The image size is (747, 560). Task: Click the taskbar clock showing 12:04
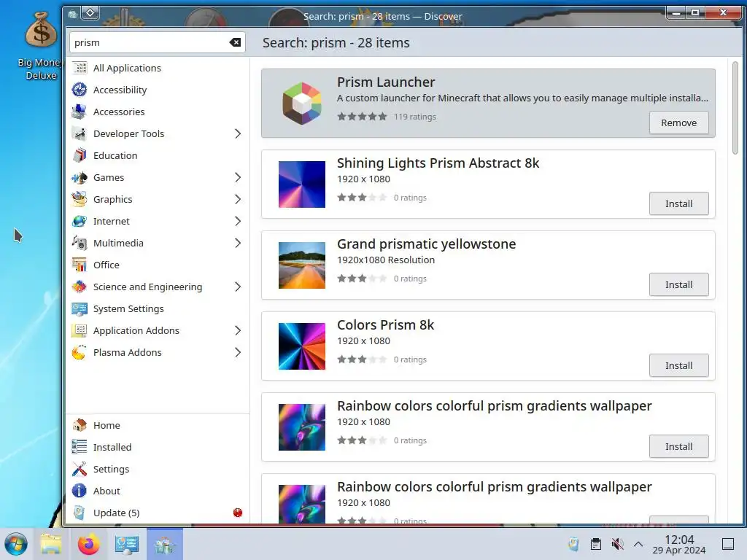(679, 544)
